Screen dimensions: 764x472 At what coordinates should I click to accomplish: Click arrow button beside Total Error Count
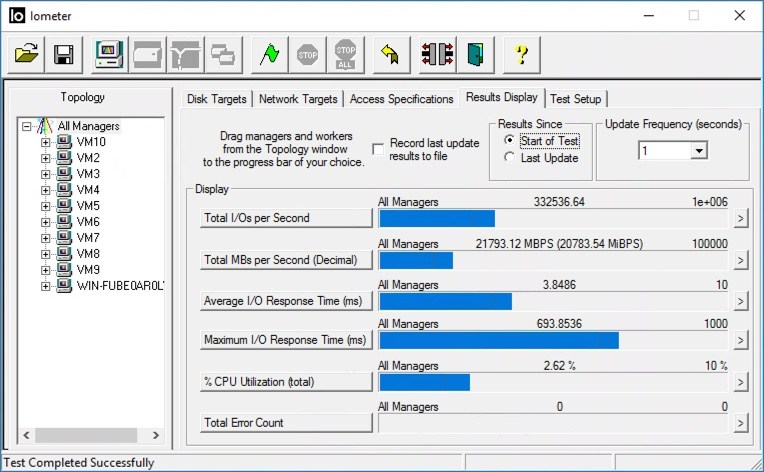click(741, 423)
